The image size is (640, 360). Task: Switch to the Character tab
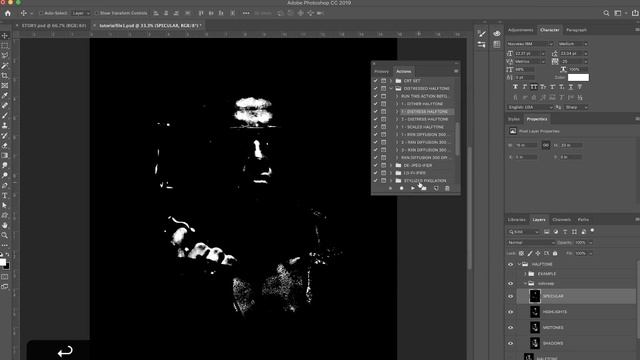tap(549, 30)
